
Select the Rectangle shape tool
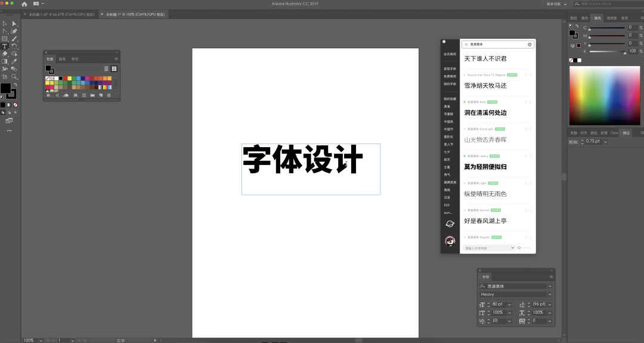coord(5,39)
